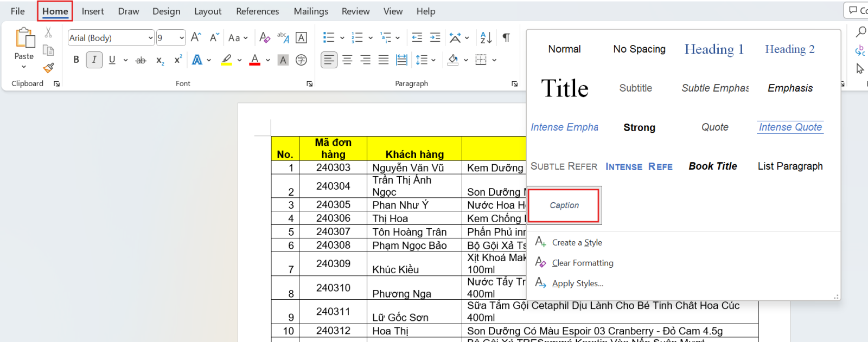Image resolution: width=868 pixels, height=342 pixels.
Task: Apply the Title style
Action: tap(565, 88)
